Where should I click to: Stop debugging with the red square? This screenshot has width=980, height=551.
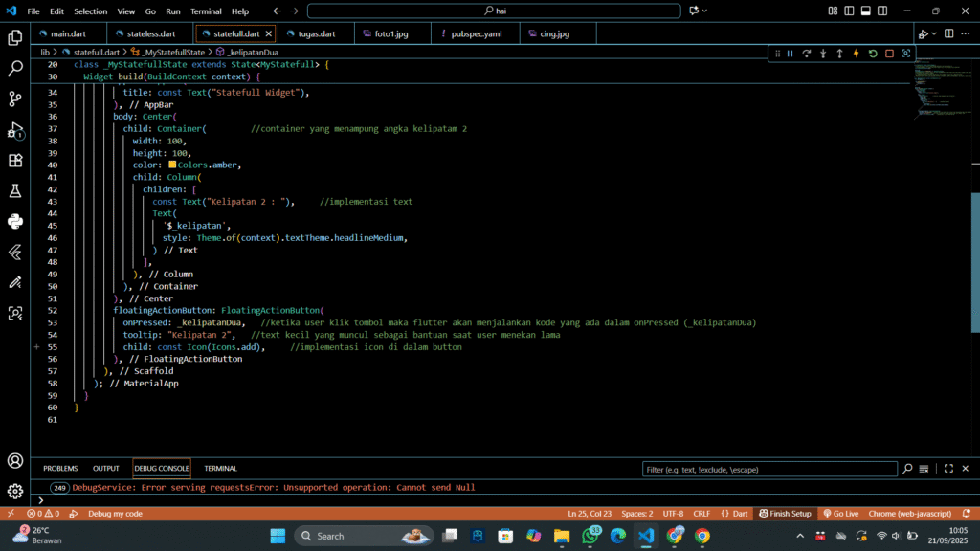coord(889,54)
